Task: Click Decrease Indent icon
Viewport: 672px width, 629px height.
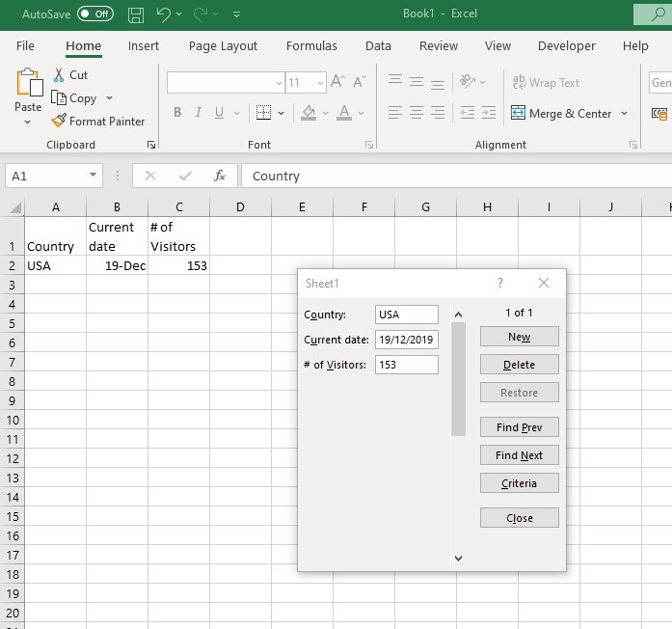Action: coord(468,113)
